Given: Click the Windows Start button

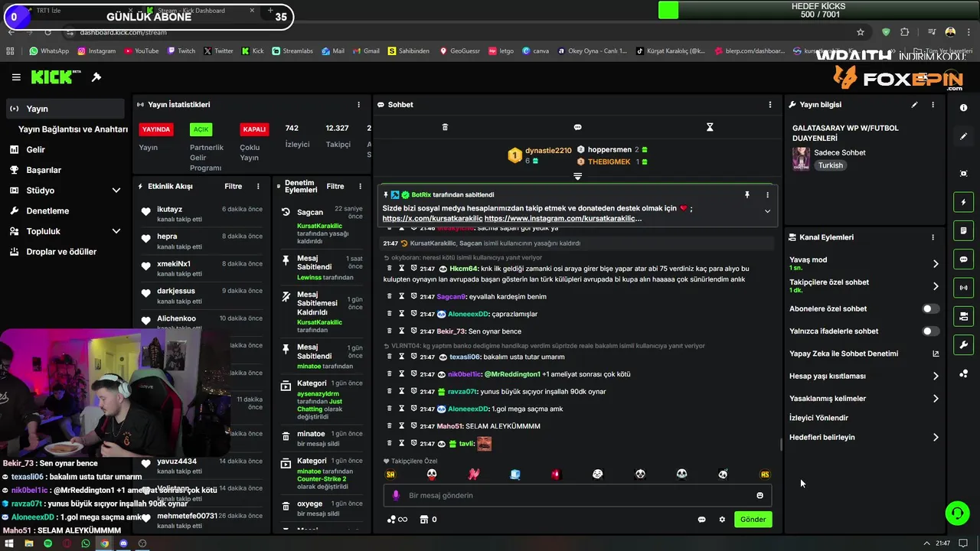Looking at the screenshot, I should tap(9, 543).
